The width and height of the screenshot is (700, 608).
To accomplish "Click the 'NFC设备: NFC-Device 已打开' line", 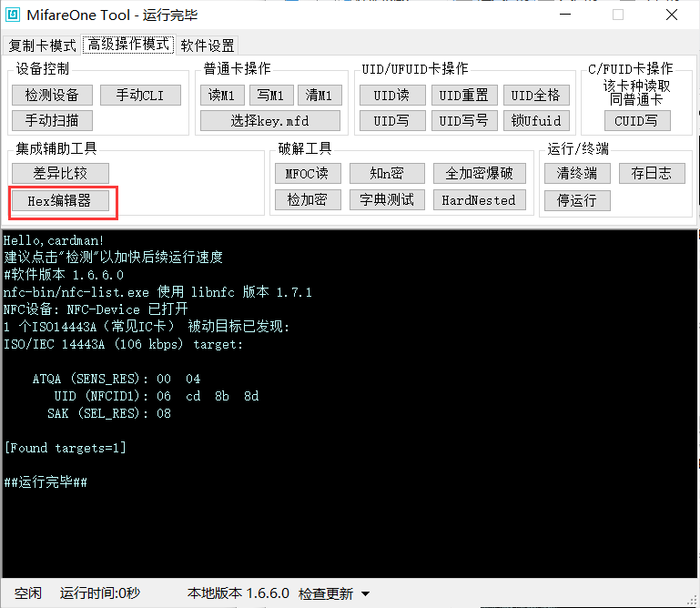I will click(96, 309).
